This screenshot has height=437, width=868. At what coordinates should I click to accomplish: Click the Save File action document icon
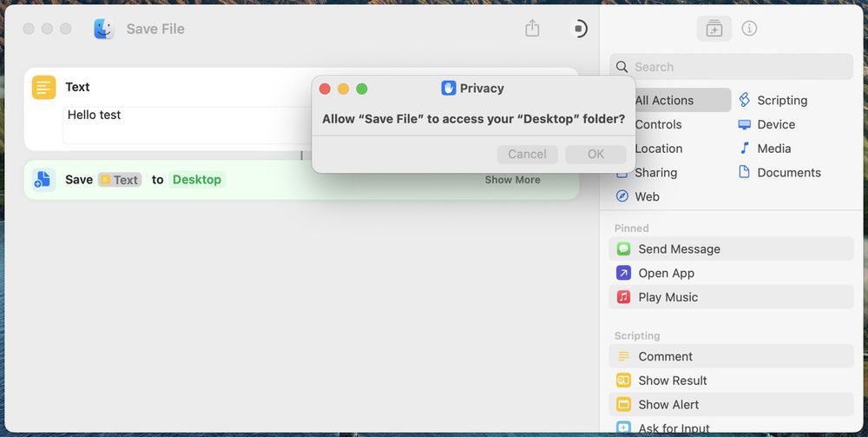pyautogui.click(x=43, y=180)
